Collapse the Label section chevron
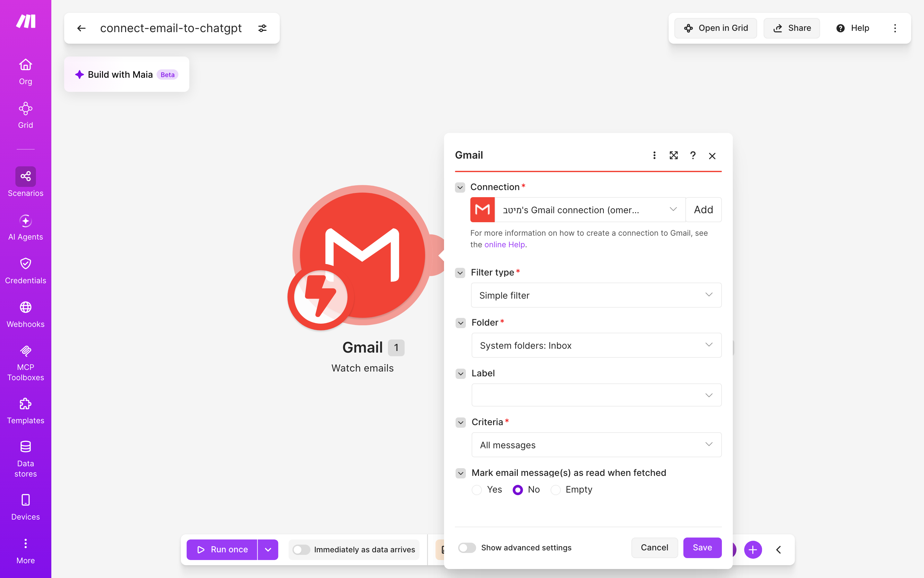 pyautogui.click(x=461, y=373)
